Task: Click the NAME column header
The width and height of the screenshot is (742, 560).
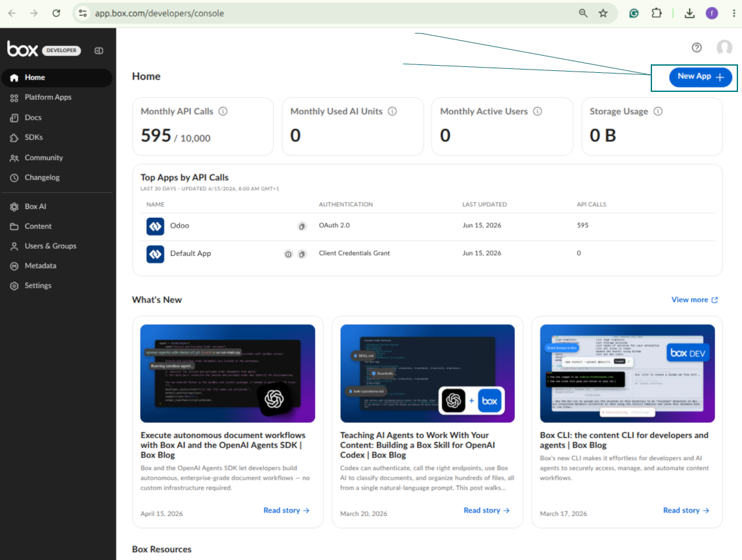Action: tap(155, 204)
